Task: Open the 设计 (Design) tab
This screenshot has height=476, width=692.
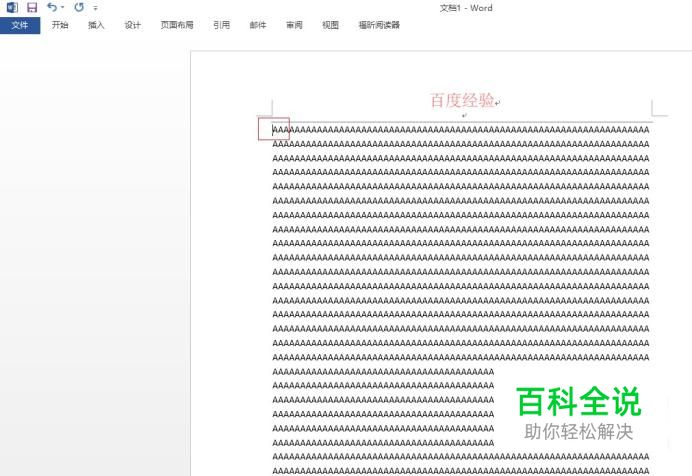Action: pyautogui.click(x=132, y=25)
